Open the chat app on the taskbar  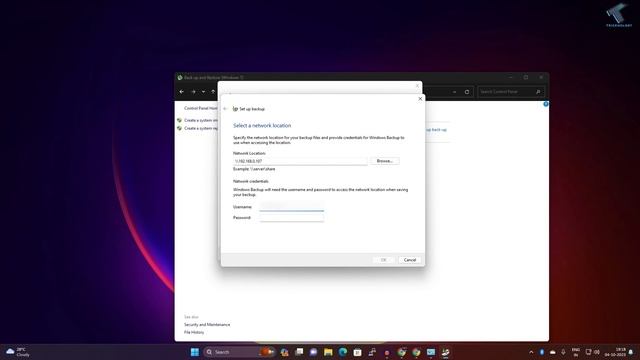point(313,352)
